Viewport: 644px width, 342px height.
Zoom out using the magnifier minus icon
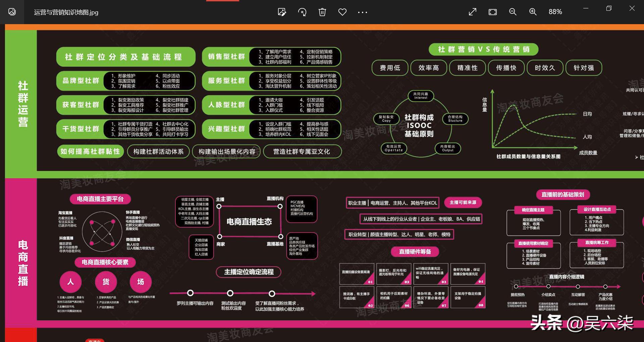click(513, 12)
